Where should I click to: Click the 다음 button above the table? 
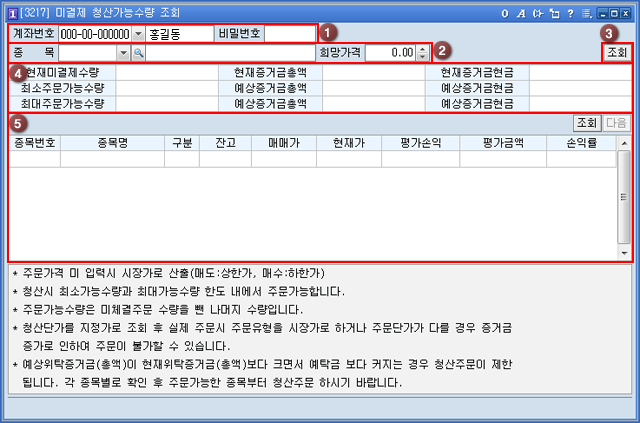coord(616,123)
